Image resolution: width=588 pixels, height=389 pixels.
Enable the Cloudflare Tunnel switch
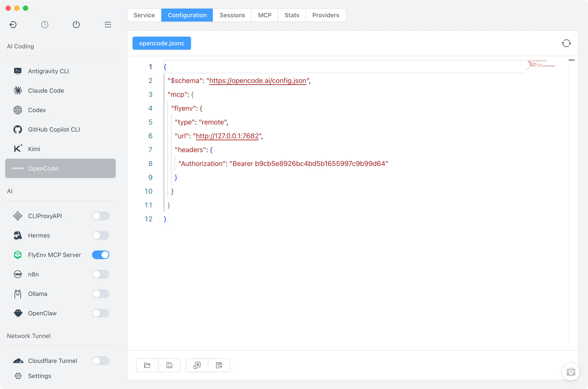click(x=100, y=361)
